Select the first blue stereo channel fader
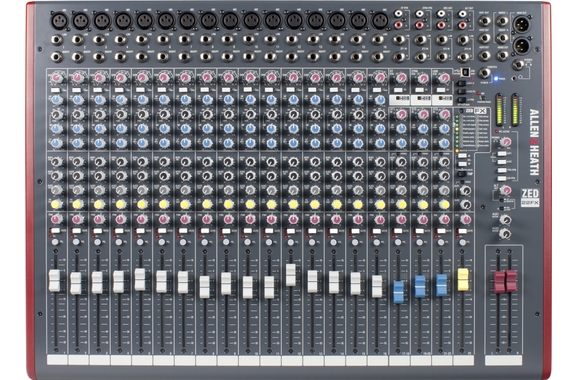576x380 pixels. pos(399,291)
